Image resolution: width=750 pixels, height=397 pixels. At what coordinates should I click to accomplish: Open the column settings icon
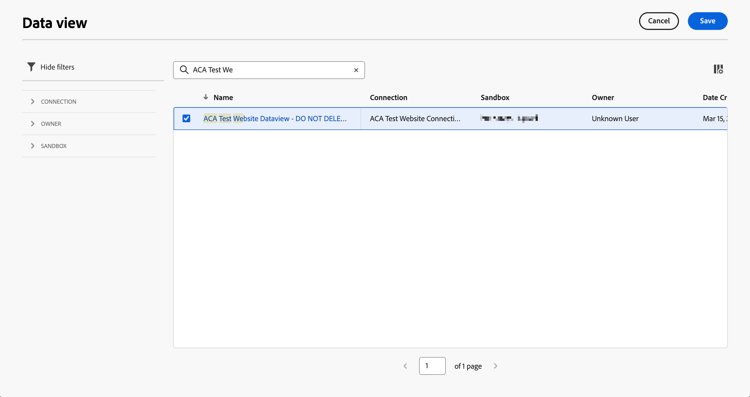pos(718,69)
